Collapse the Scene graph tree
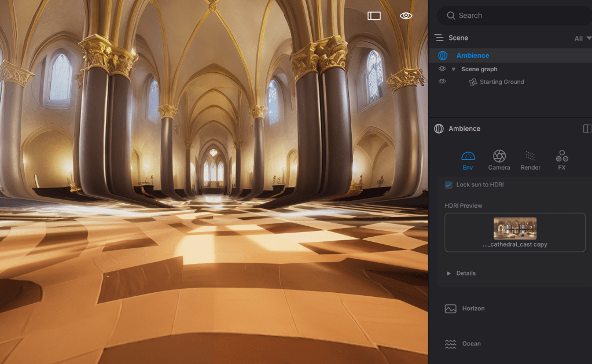The image size is (592, 364). pyautogui.click(x=454, y=69)
